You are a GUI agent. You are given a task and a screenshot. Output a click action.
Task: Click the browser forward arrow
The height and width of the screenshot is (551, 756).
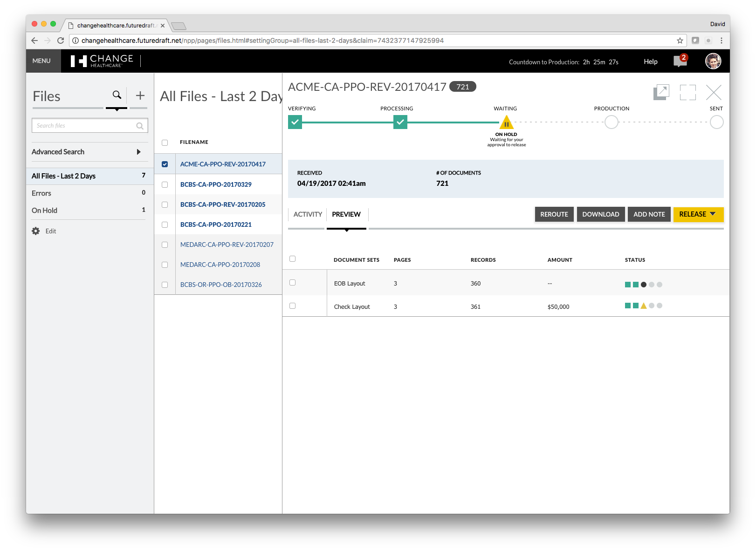click(x=48, y=41)
